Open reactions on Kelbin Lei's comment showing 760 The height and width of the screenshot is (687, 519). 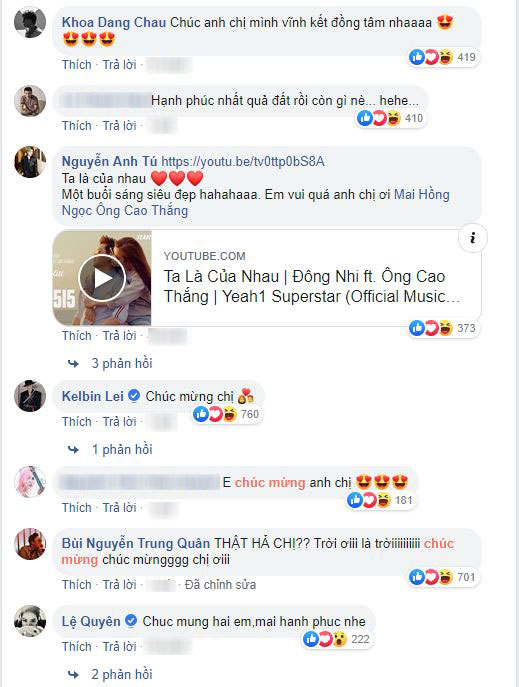click(x=227, y=414)
